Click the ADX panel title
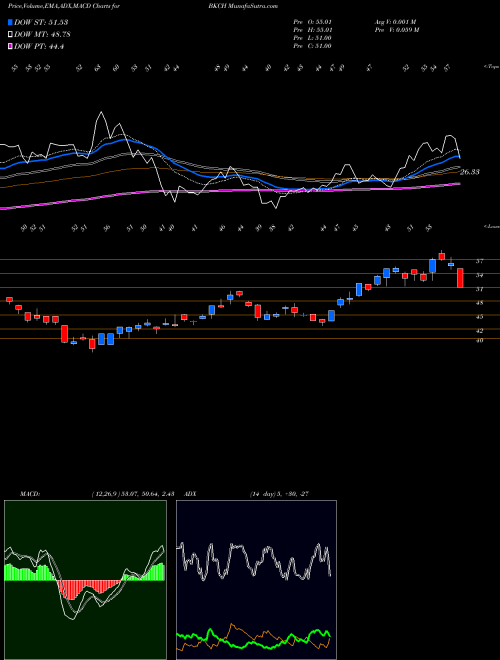 (191, 494)
